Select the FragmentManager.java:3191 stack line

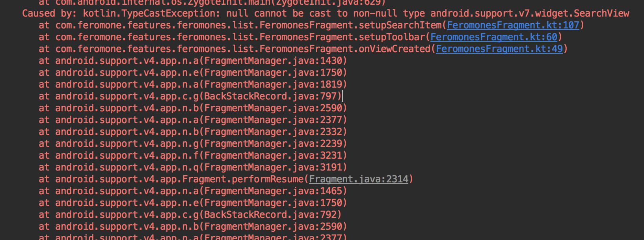click(x=192, y=167)
